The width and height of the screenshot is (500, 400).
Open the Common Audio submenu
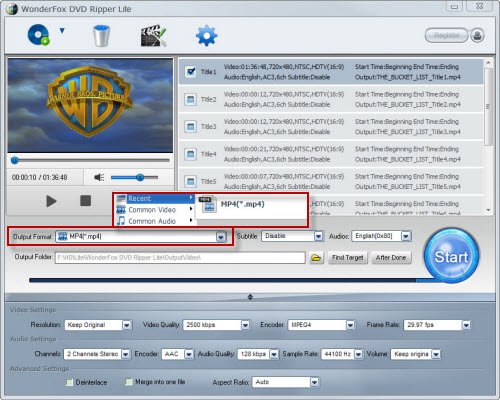pyautogui.click(x=154, y=221)
